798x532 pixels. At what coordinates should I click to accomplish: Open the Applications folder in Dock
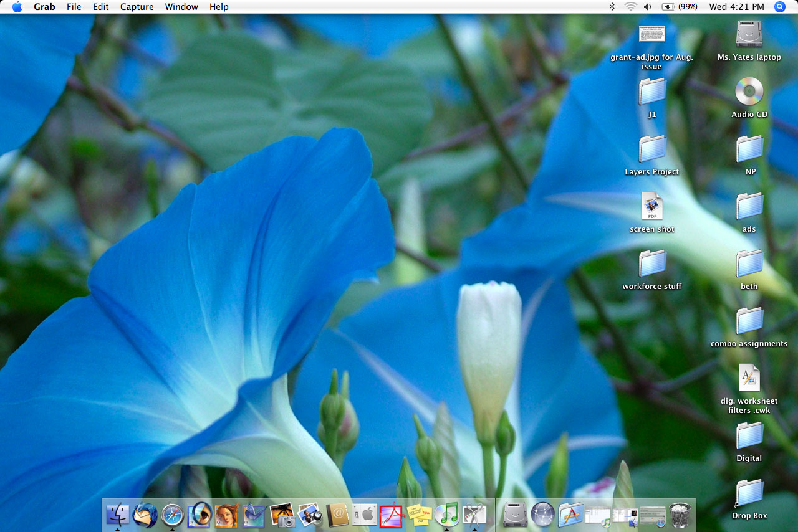coord(570,515)
